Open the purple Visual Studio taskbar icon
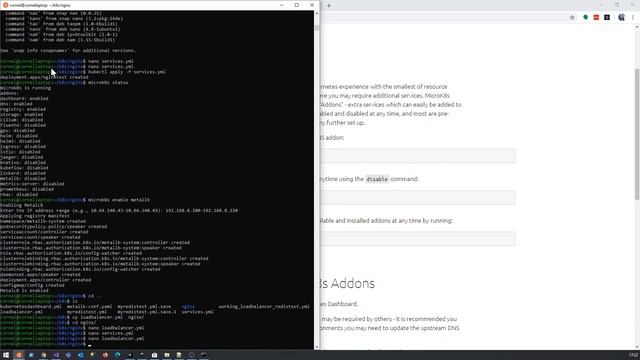The height and width of the screenshot is (360, 640). 56,355
